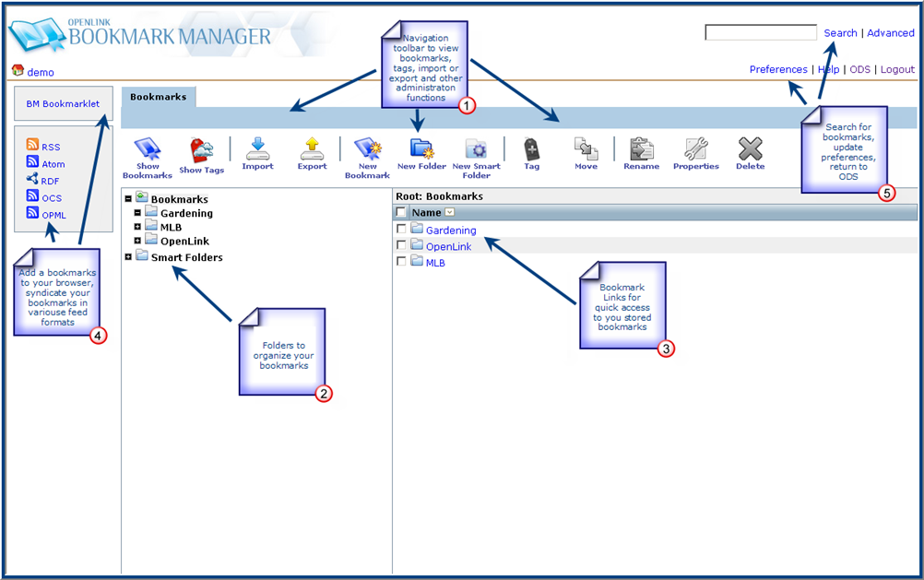Select the Export toolbar icon
The width and height of the screenshot is (924, 580).
[x=312, y=148]
